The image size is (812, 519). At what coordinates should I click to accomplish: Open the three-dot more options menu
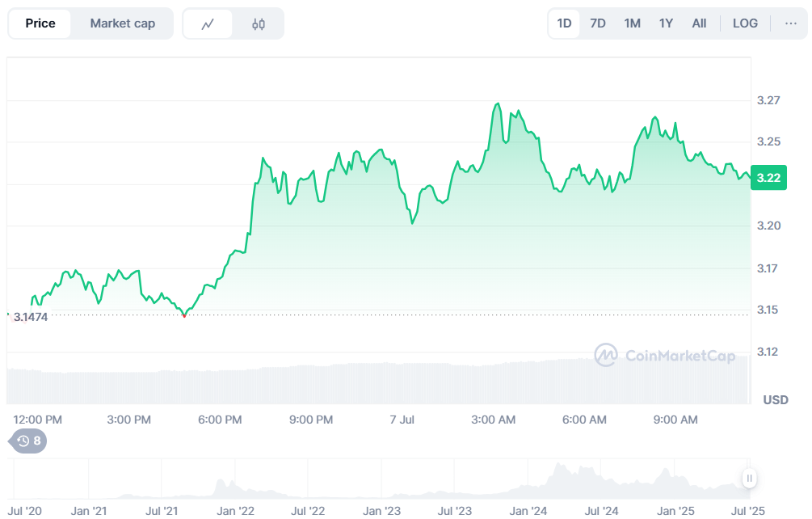click(x=790, y=23)
